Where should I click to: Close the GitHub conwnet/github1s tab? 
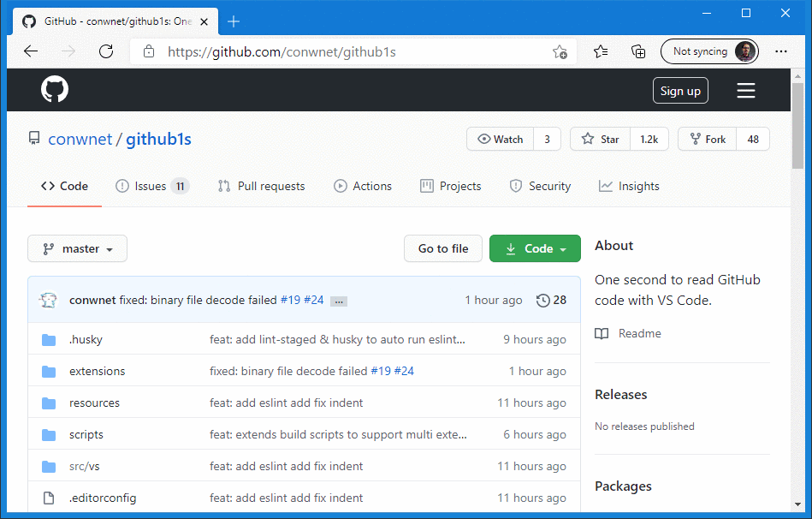pos(204,21)
